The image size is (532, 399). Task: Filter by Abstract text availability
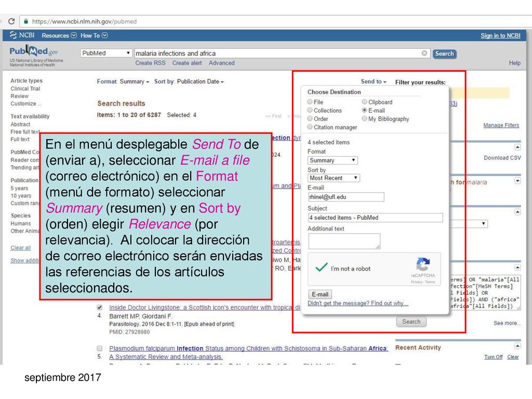click(x=20, y=124)
